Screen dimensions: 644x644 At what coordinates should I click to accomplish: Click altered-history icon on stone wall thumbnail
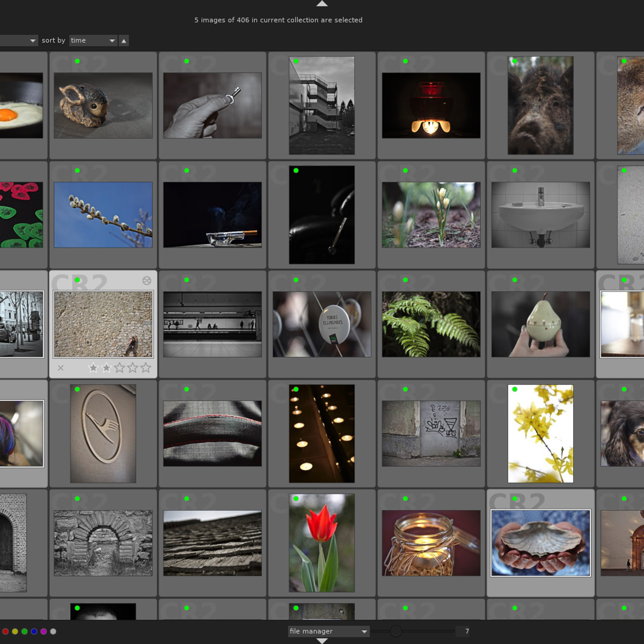[147, 281]
